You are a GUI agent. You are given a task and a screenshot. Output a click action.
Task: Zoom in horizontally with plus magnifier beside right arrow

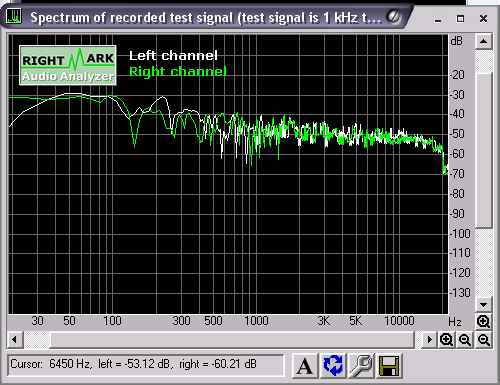click(446, 340)
